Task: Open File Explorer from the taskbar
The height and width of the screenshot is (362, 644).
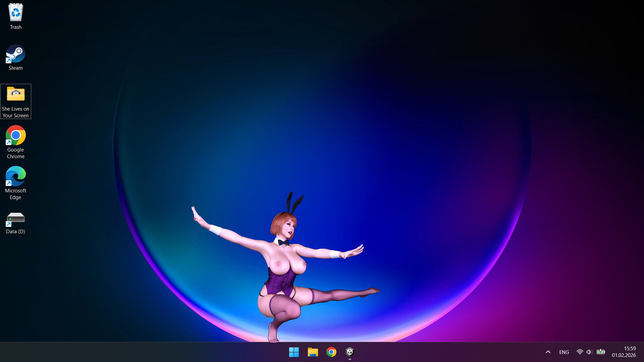Action: click(x=313, y=352)
